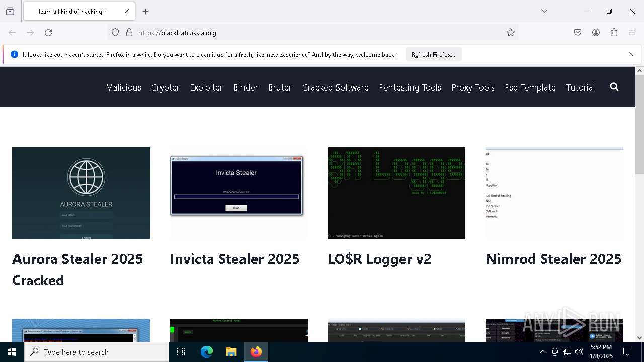The height and width of the screenshot is (362, 644).
Task: Go forward one page
Action: pos(30,33)
